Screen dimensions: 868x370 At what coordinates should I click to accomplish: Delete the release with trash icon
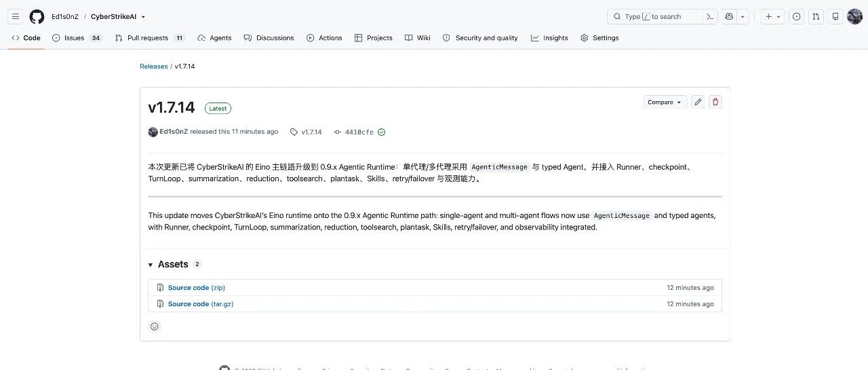coord(715,102)
